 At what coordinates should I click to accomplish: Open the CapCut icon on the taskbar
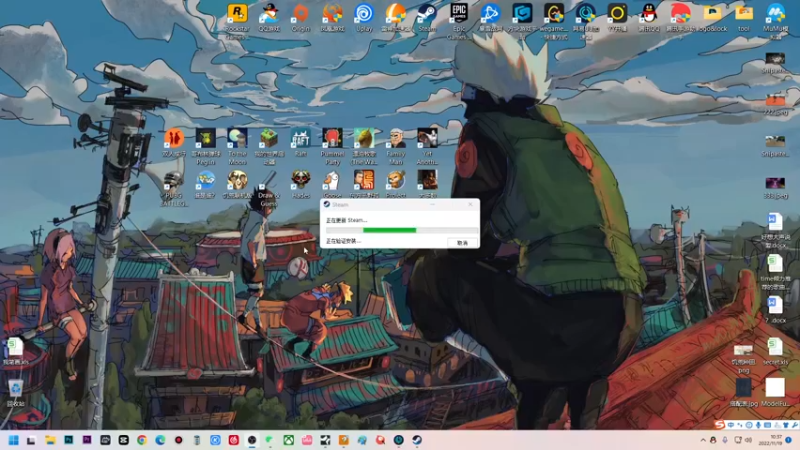123,440
